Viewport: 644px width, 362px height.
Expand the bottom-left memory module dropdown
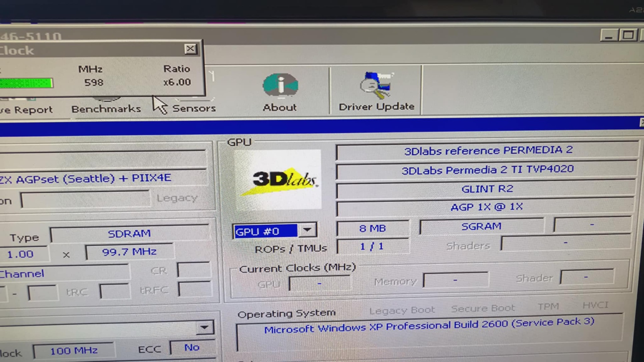tap(204, 327)
